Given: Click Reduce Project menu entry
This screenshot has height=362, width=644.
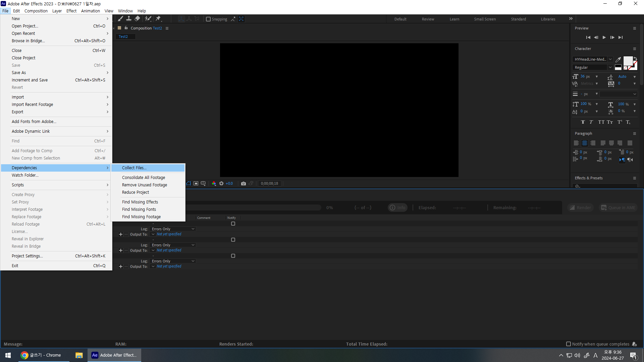Looking at the screenshot, I should 136,192.
